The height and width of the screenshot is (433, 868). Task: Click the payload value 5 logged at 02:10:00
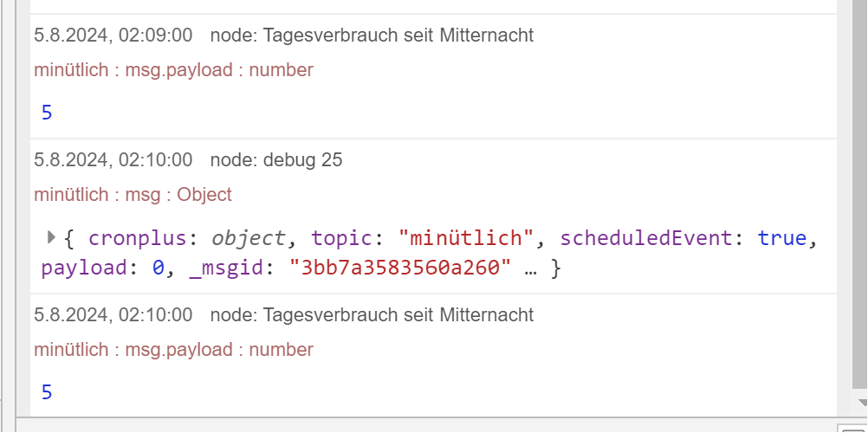coord(47,392)
